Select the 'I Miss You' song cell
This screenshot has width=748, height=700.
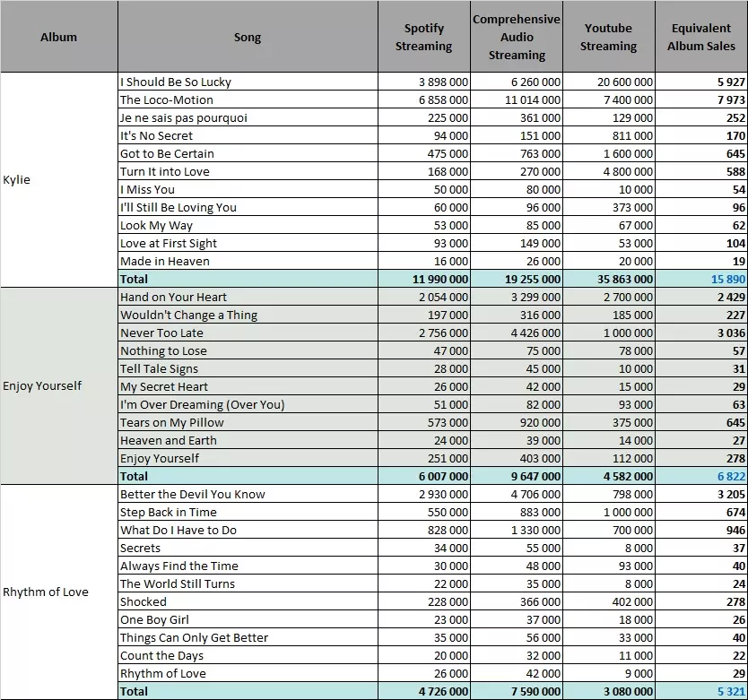coord(248,189)
